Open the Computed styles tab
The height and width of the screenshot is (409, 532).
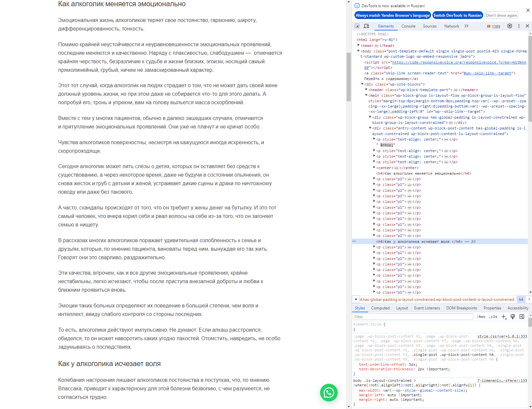coord(380,308)
